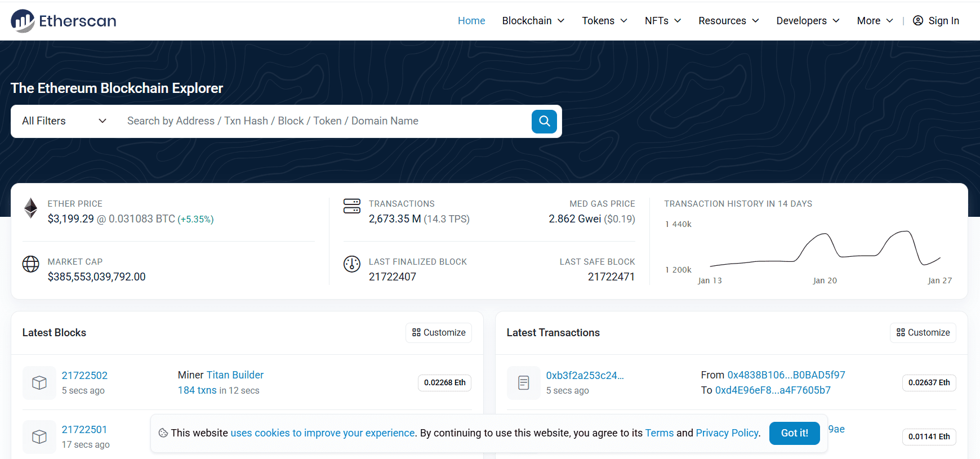Screen dimensions: 980x459
Task: Go to the Home nav item
Action: click(x=471, y=21)
